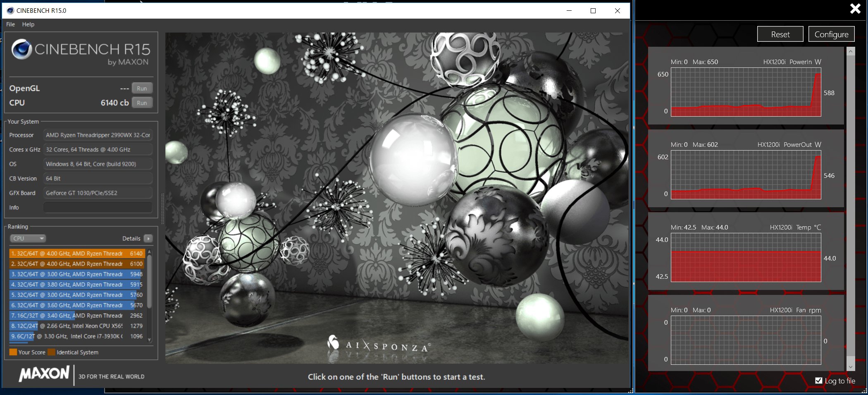Select the Core i7-3930K ranking entry
This screenshot has width=868, height=395.
click(76, 336)
